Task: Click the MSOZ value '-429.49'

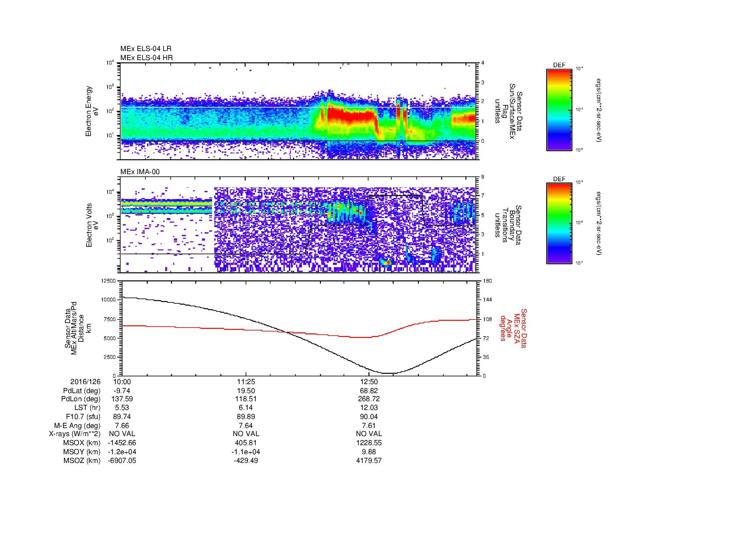Action: tap(246, 461)
